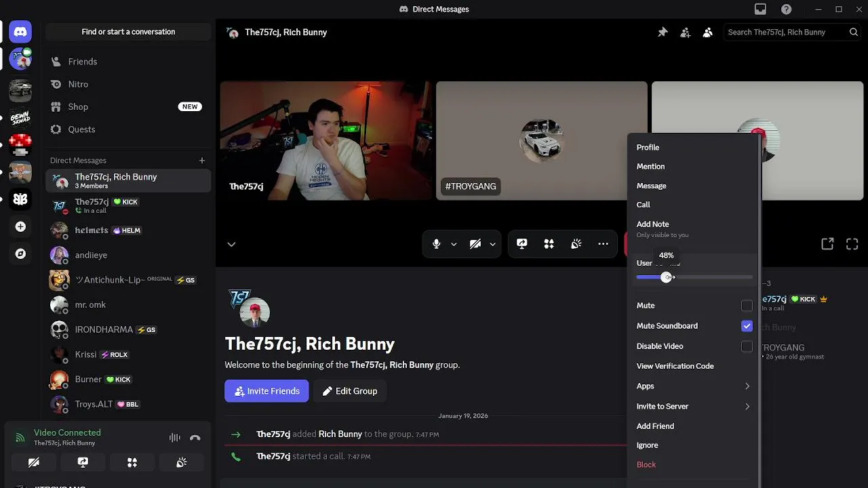Turn on camera in call controls
Screen dimensions: 868x488
(x=475, y=244)
